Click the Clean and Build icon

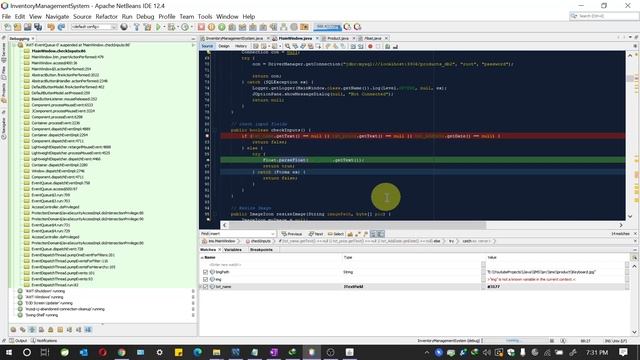147,27
